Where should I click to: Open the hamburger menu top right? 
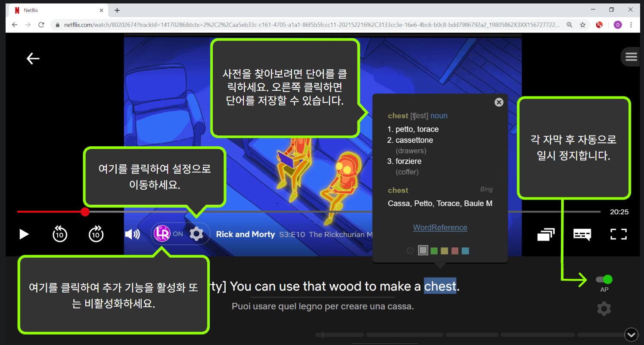coord(631,56)
